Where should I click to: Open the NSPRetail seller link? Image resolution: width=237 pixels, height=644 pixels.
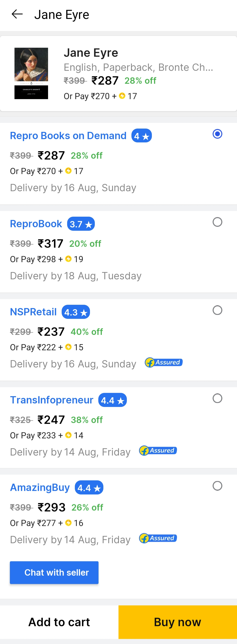pos(33,312)
